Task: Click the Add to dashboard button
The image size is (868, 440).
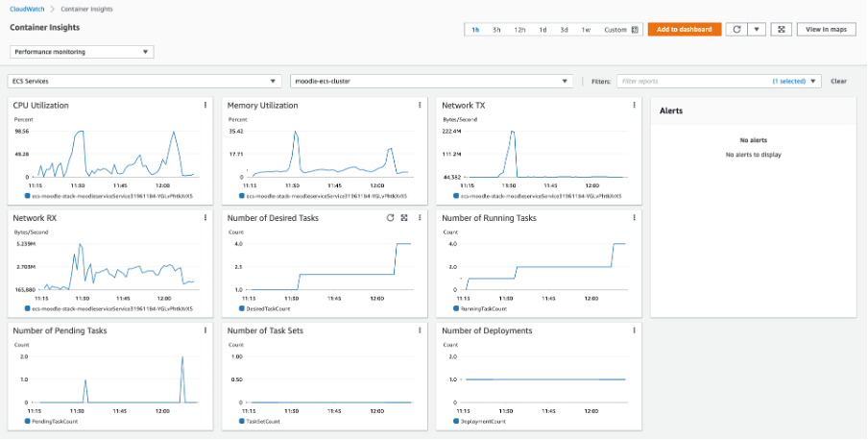Action: point(684,30)
